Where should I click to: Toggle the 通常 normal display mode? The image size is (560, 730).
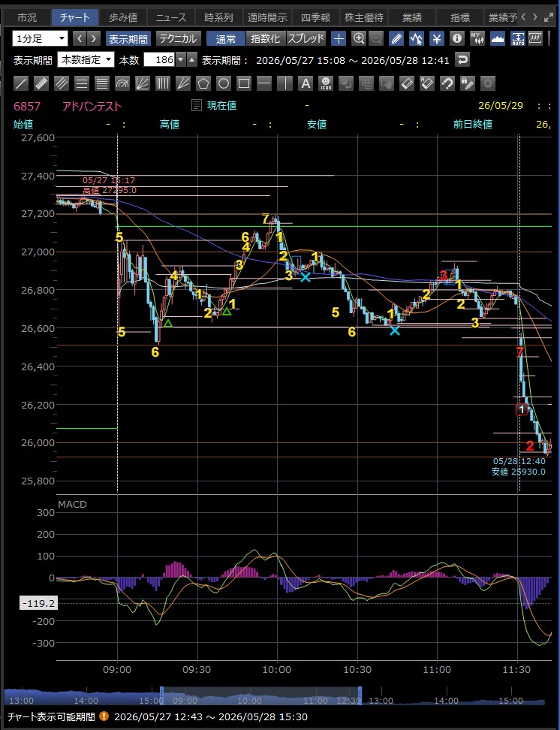pos(226,38)
